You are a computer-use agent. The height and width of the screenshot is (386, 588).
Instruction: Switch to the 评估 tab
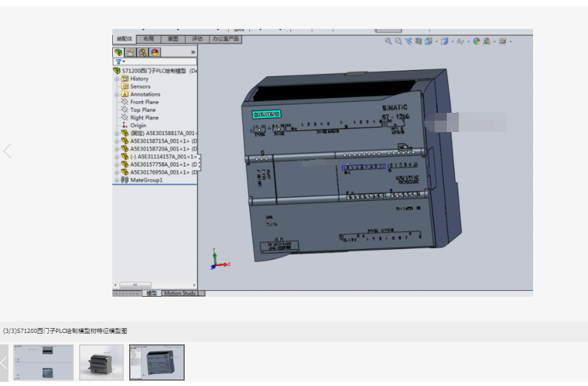coord(197,39)
